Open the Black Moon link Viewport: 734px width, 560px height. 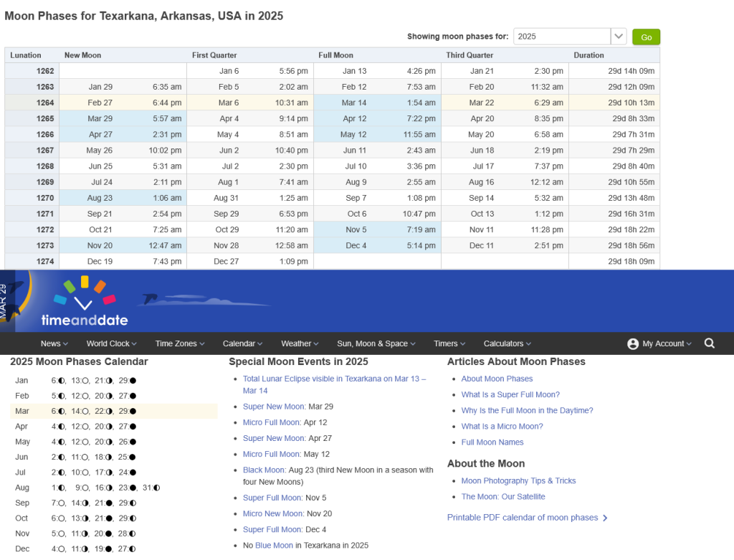point(263,470)
